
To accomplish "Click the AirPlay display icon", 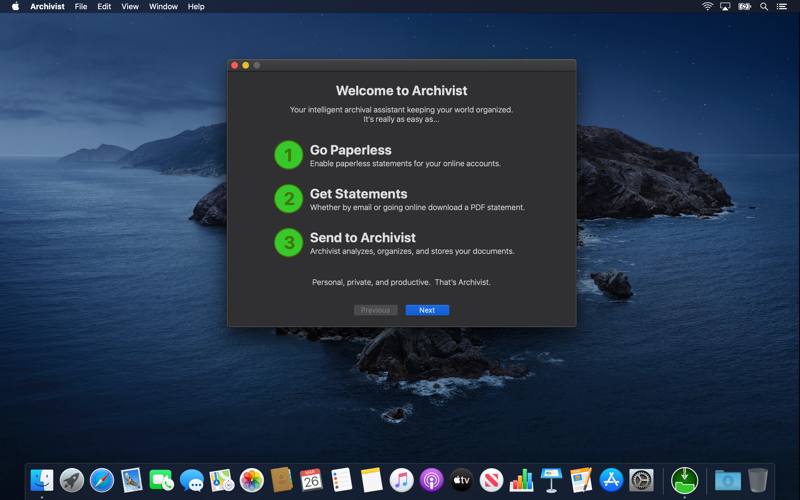I will tap(725, 7).
